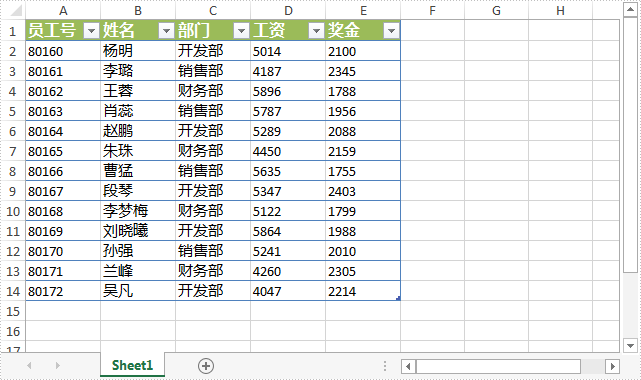This screenshot has height=380, width=641.
Task: Click the name cell 肖蕊
Action: click(138, 111)
